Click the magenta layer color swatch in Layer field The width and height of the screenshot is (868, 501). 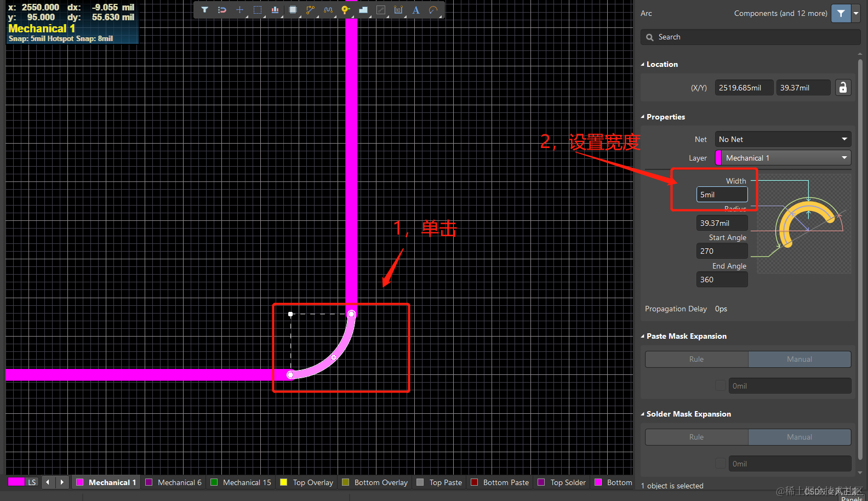pyautogui.click(x=718, y=158)
